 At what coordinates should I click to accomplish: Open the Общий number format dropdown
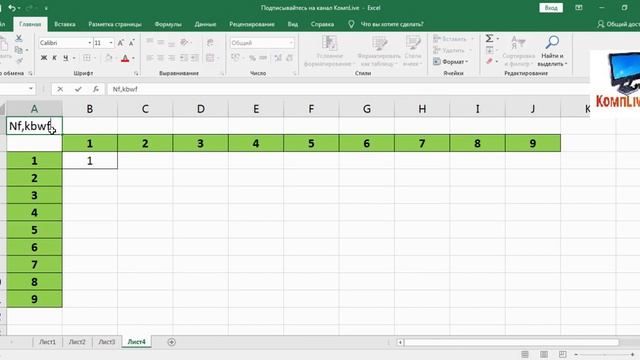[x=291, y=43]
